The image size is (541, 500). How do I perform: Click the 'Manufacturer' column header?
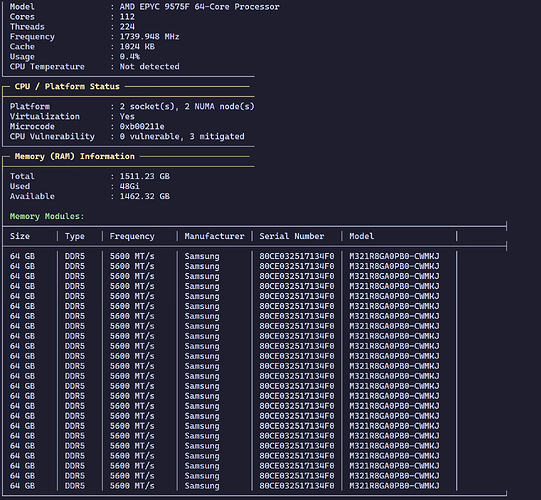(214, 236)
